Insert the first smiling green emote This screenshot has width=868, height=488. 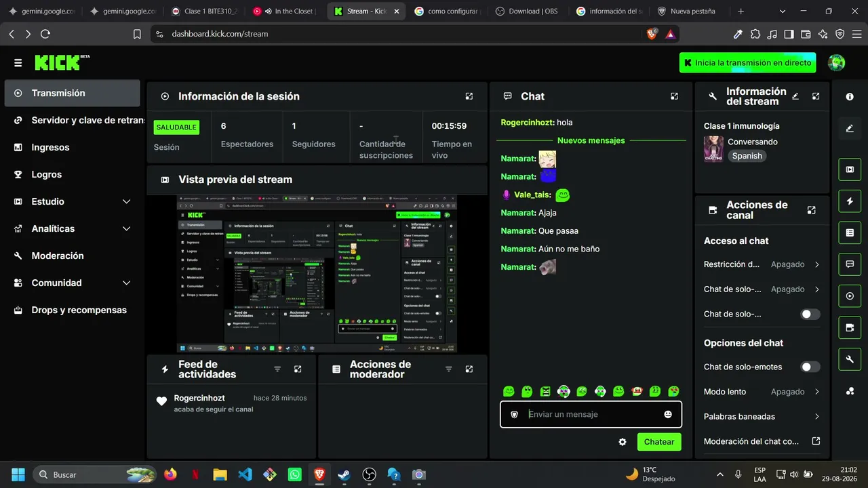click(x=509, y=391)
